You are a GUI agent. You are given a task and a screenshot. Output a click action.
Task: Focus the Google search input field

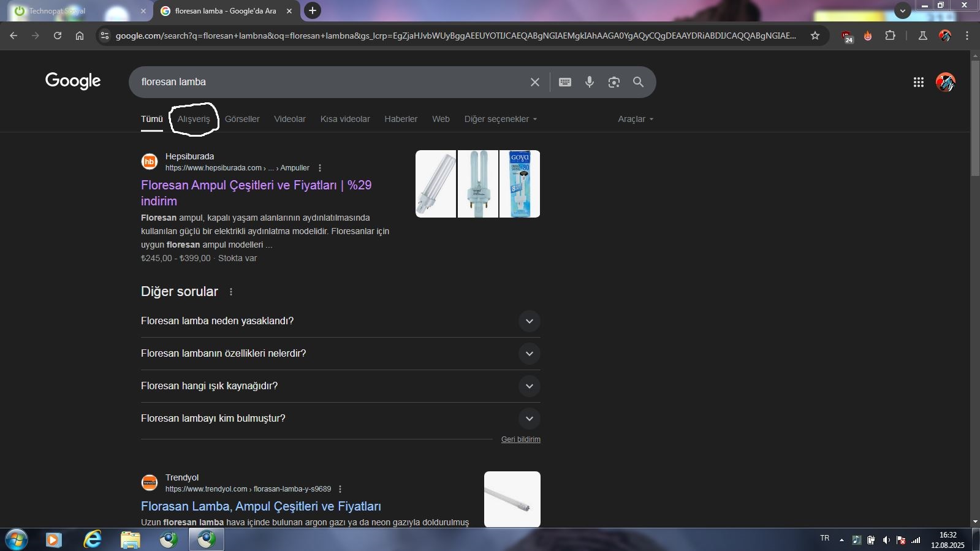(x=331, y=82)
